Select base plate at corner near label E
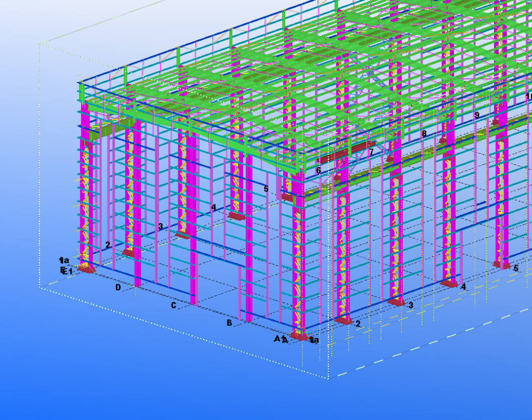The height and width of the screenshot is (420, 532). click(x=86, y=269)
